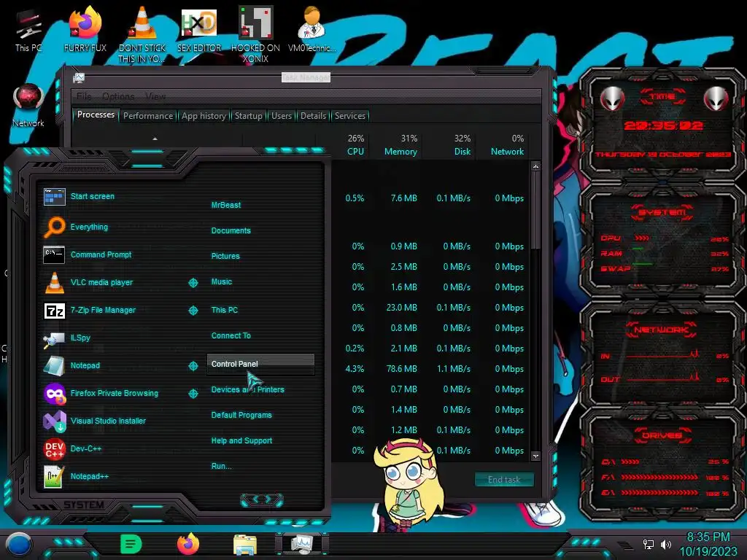Open Help and Support in start menu
This screenshot has height=560, width=747.
coord(241,441)
